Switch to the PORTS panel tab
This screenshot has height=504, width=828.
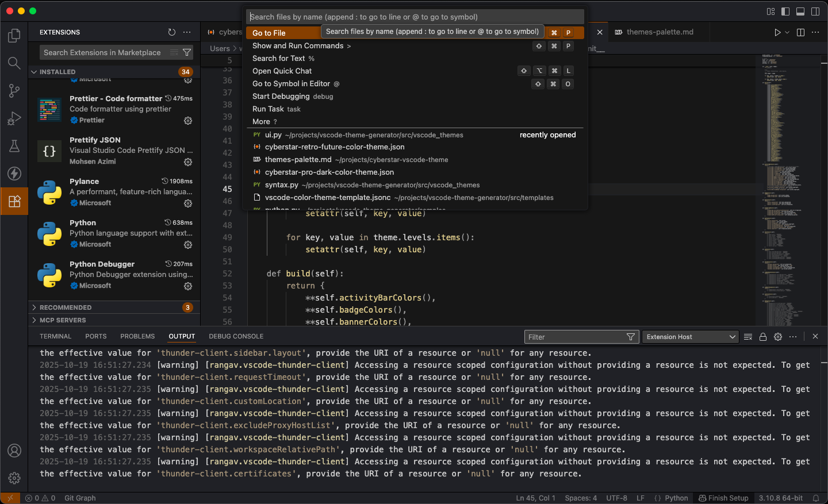(96, 337)
